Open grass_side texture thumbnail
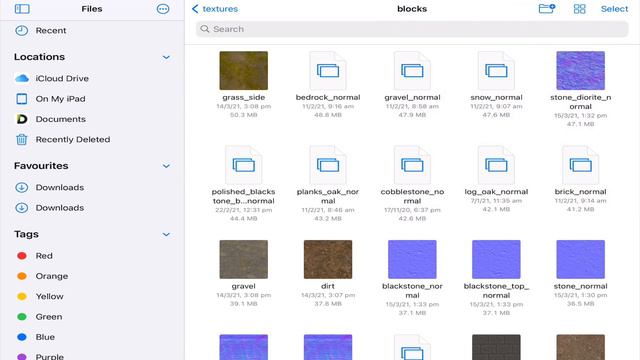This screenshot has height=360, width=640. pyautogui.click(x=244, y=71)
